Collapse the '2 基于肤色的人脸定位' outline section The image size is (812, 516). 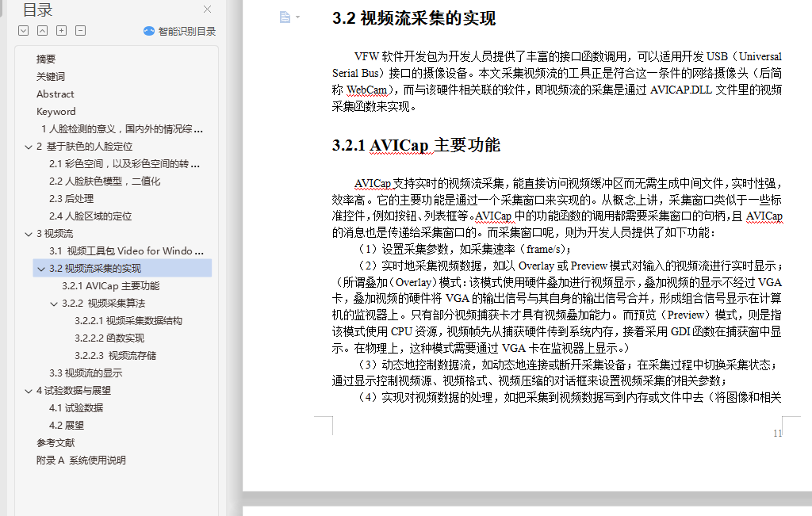[29, 147]
